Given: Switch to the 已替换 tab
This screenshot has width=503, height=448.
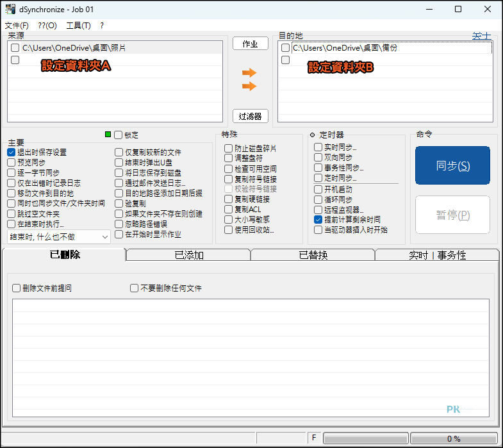Looking at the screenshot, I should click(x=313, y=255).
